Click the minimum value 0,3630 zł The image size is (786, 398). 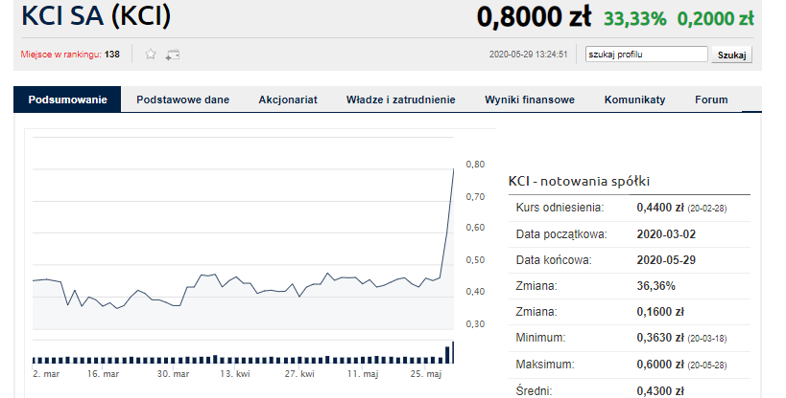coord(660,338)
